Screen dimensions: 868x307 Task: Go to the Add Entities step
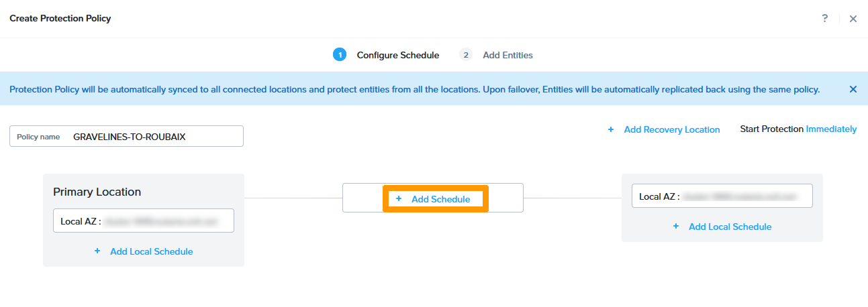click(x=508, y=55)
